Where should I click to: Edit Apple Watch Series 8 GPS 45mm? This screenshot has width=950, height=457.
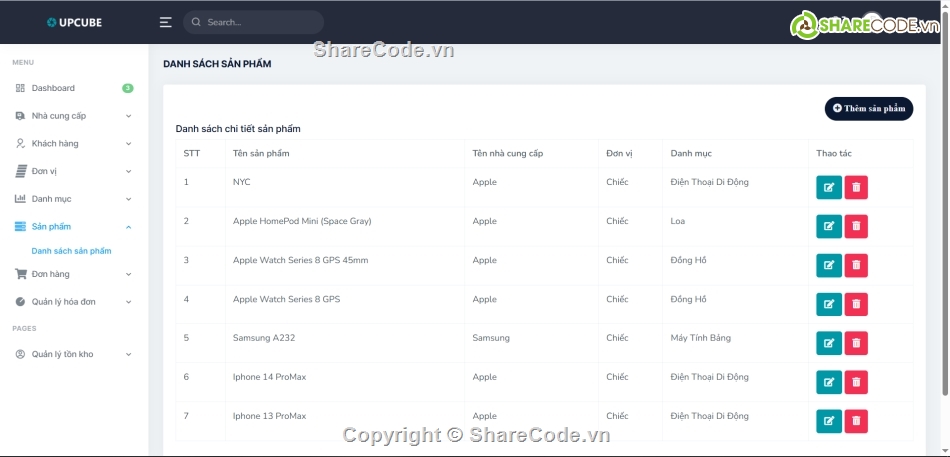click(829, 265)
